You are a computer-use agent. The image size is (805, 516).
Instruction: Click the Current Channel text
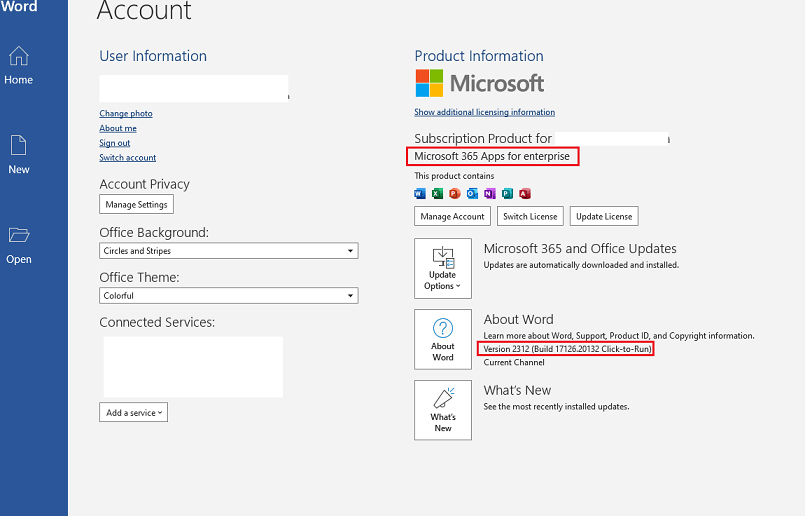(514, 362)
